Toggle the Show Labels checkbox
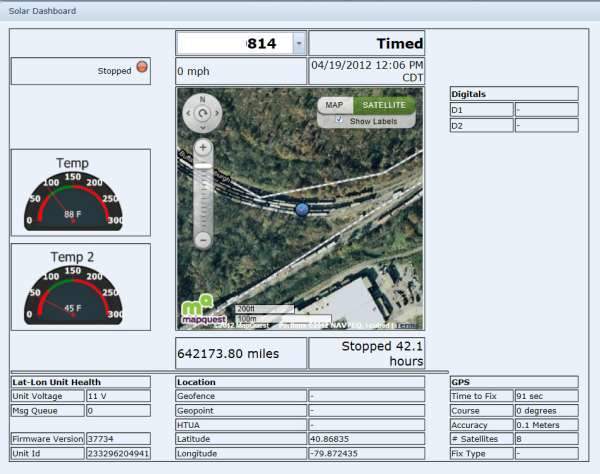Image resolution: width=600 pixels, height=474 pixels. tap(340, 120)
